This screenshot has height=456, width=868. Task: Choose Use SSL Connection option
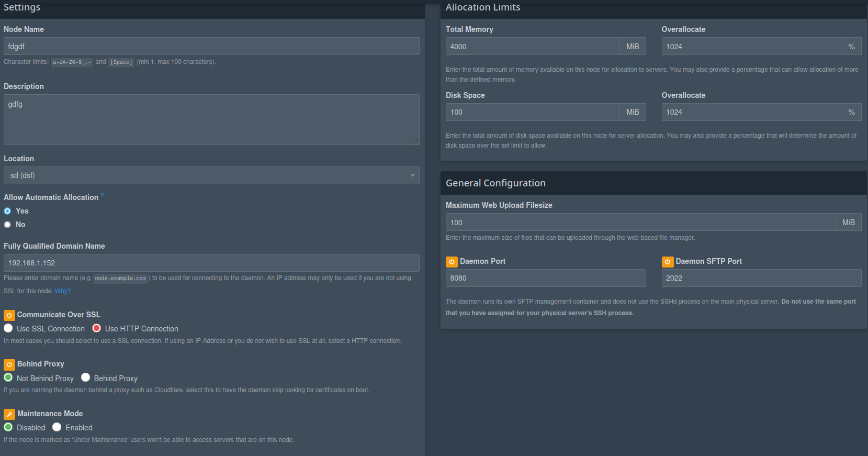click(x=8, y=328)
